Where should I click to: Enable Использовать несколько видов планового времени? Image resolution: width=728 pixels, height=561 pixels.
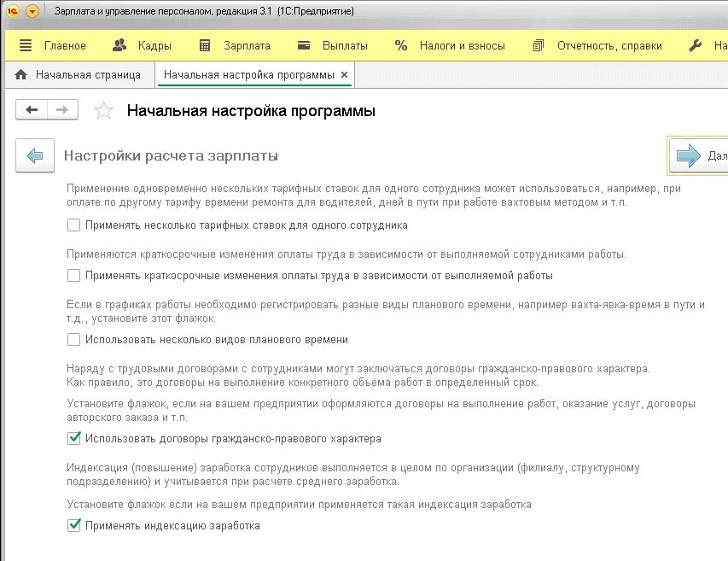pyautogui.click(x=73, y=340)
